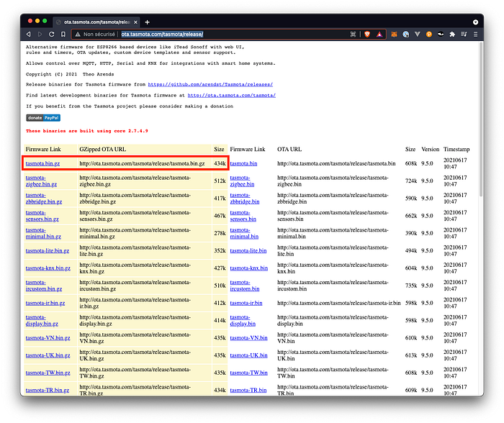Download tasmota.bin.gz firmware
Image resolution: width=504 pixels, height=423 pixels.
pyautogui.click(x=42, y=163)
